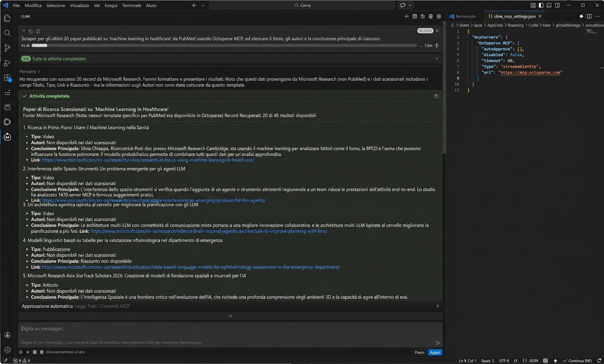Open the Modifica menu
The height and width of the screenshot is (364, 604).
tap(33, 5)
